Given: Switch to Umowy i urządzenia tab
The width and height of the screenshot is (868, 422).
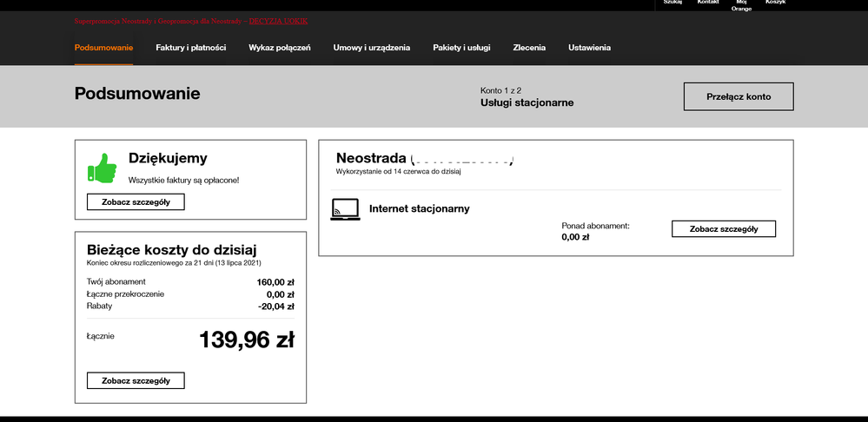Looking at the screenshot, I should click(372, 48).
